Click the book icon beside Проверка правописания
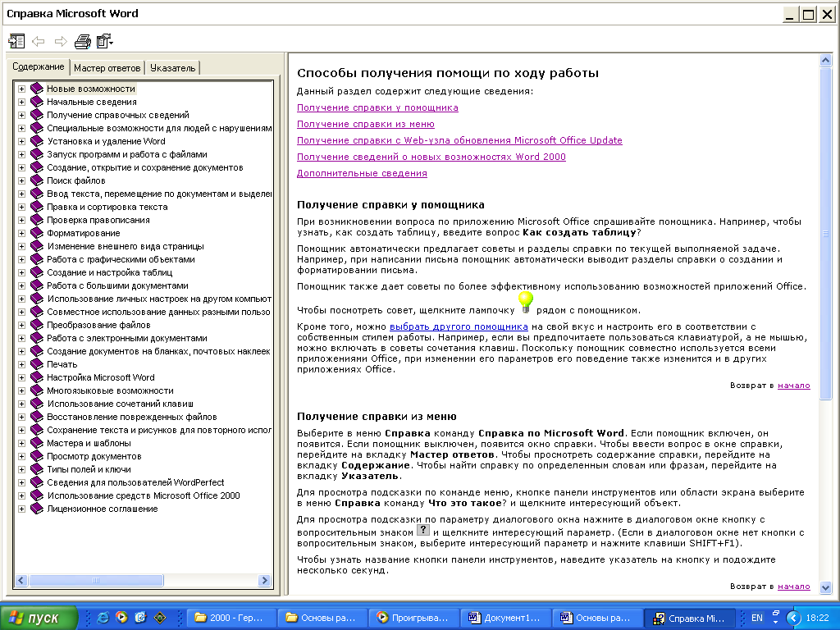The width and height of the screenshot is (840, 630). coord(37,220)
